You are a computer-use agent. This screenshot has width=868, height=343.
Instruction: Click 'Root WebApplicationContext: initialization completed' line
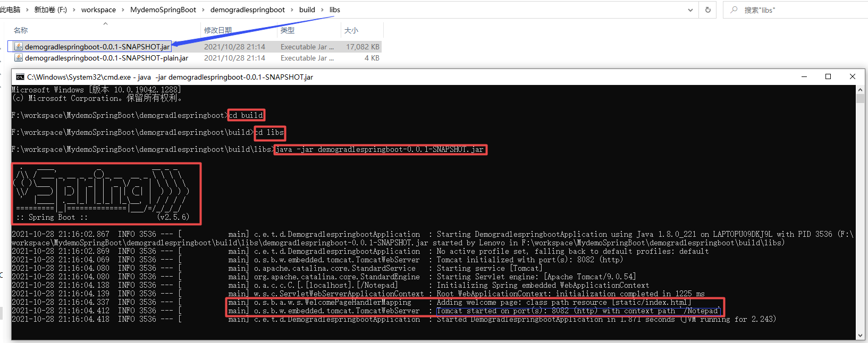pyautogui.click(x=570, y=294)
